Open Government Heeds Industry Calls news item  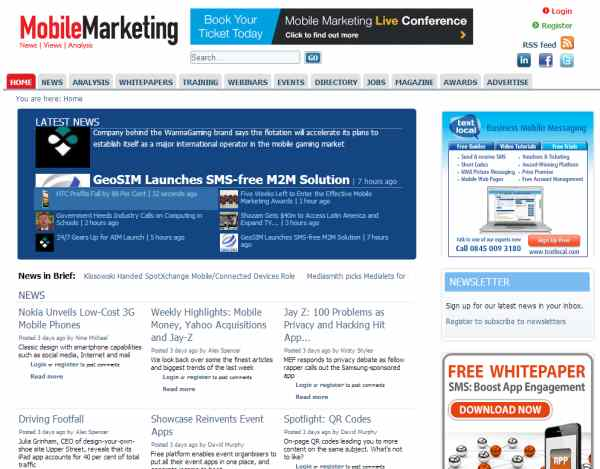pos(129,219)
